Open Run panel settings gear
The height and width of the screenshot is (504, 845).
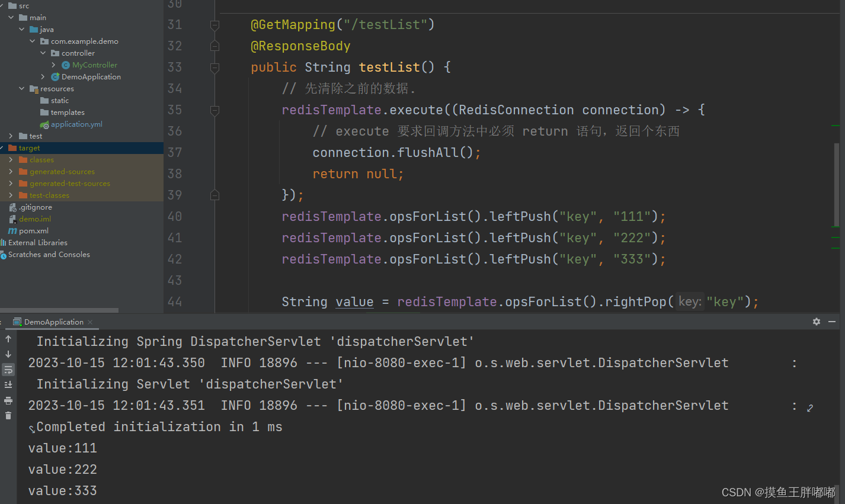[x=817, y=322]
